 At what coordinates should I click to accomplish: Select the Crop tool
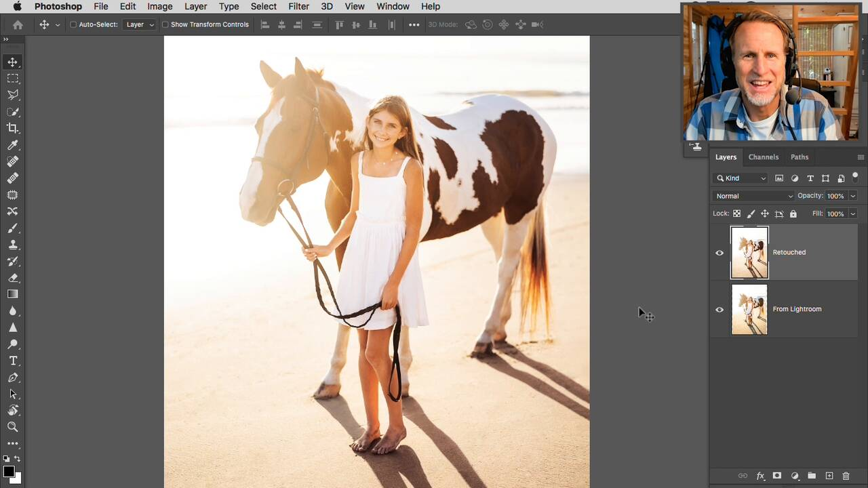pyautogui.click(x=12, y=128)
